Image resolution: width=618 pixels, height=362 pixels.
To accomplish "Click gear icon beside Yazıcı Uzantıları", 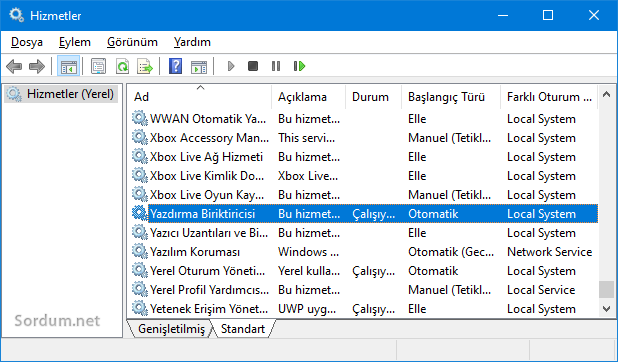I will click(x=140, y=232).
